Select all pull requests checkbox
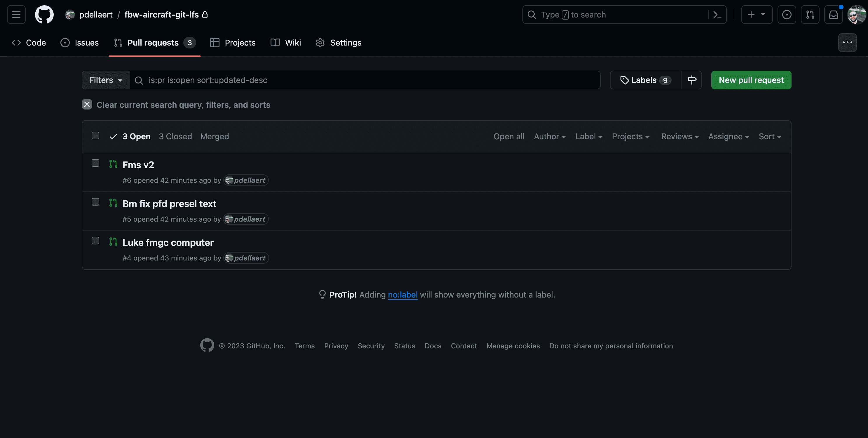This screenshot has height=438, width=868. (x=95, y=135)
